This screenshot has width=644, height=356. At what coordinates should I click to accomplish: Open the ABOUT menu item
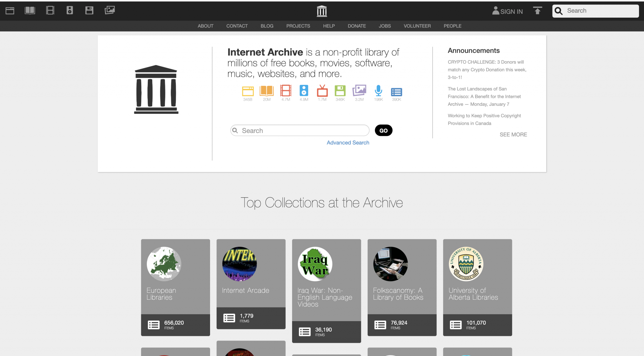[205, 26]
